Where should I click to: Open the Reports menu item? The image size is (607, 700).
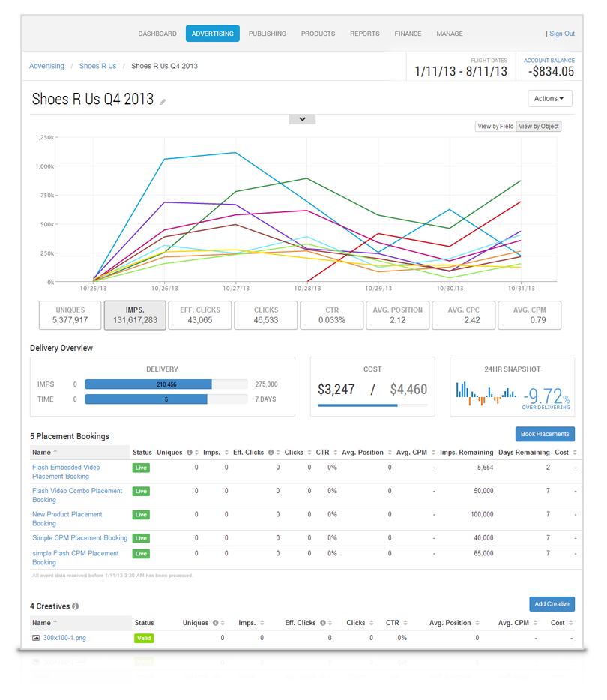tap(365, 34)
